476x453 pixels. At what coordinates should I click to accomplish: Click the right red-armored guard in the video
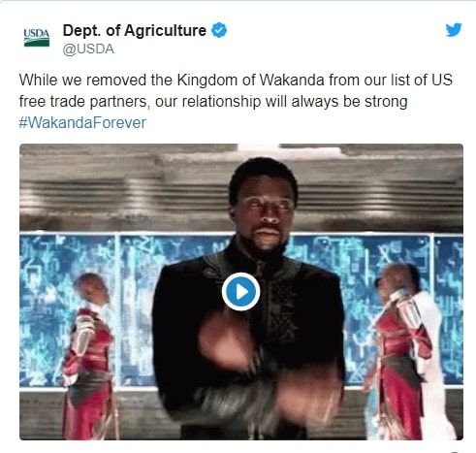pyautogui.click(x=404, y=351)
